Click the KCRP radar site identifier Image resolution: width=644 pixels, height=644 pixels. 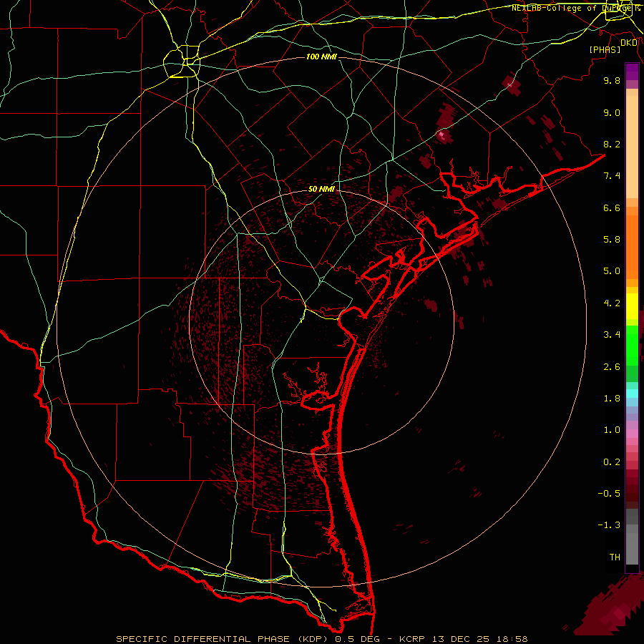point(413,639)
